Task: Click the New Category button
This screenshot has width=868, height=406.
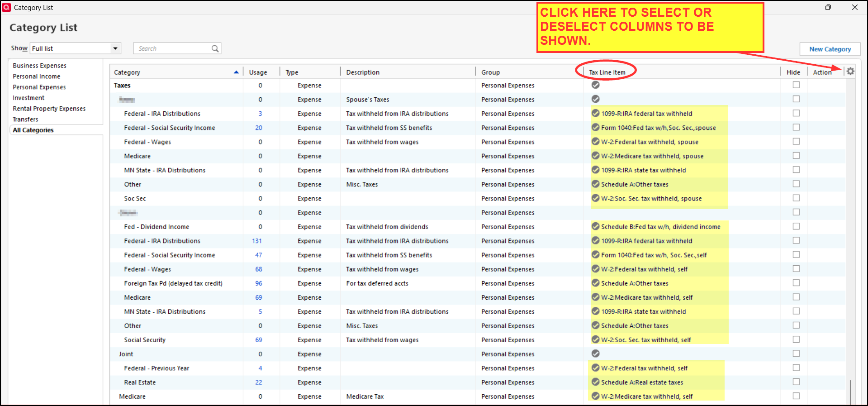Action: click(830, 49)
